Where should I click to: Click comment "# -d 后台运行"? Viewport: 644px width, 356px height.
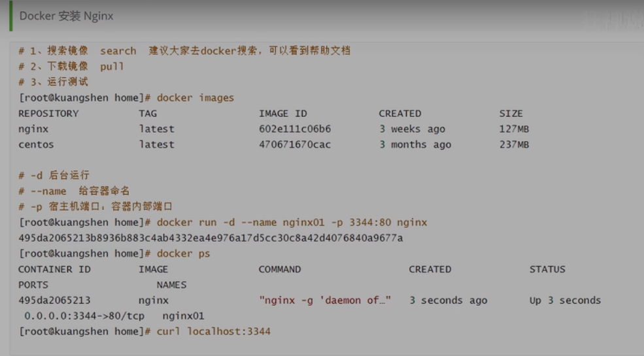[x=54, y=176]
